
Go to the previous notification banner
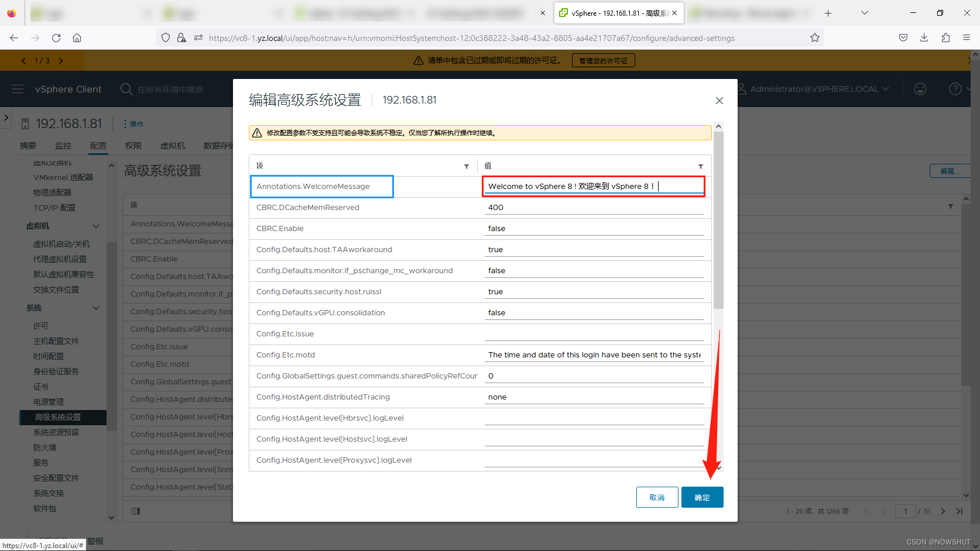tap(23, 61)
